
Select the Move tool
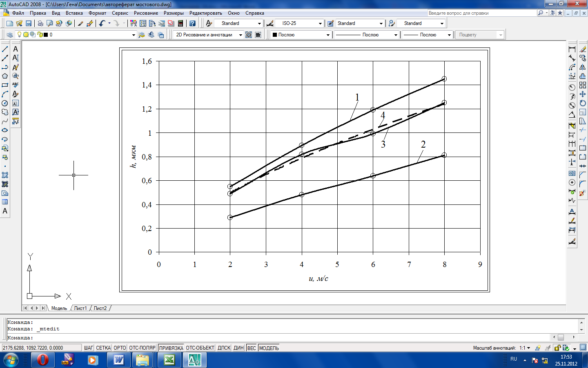tap(583, 94)
